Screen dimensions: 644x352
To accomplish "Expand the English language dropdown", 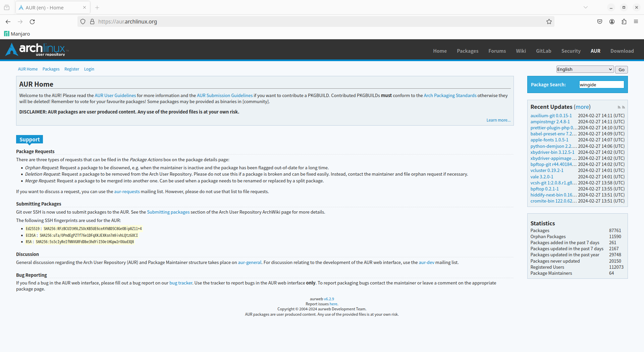I will (x=585, y=69).
